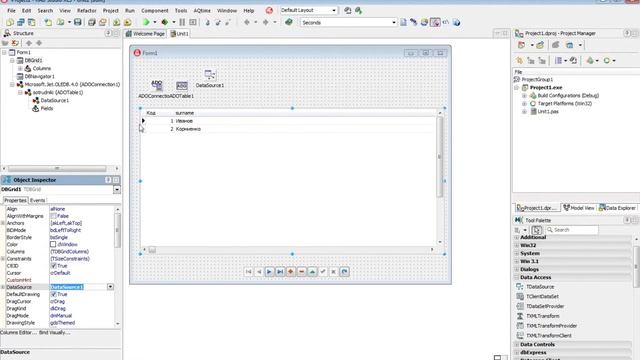Open the Component menu
This screenshot has width=640, height=360.
(155, 11)
